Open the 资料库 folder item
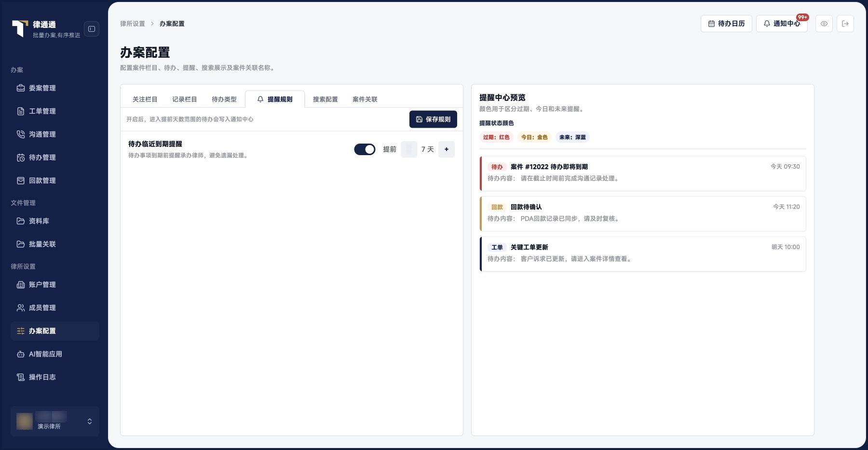Screen dimensions: 868x450 coord(55,221)
